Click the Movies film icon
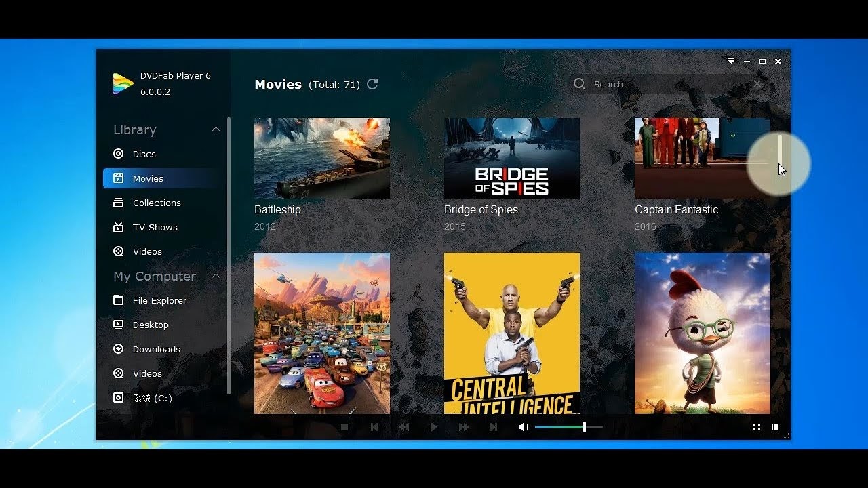The image size is (868, 488). (119, 178)
